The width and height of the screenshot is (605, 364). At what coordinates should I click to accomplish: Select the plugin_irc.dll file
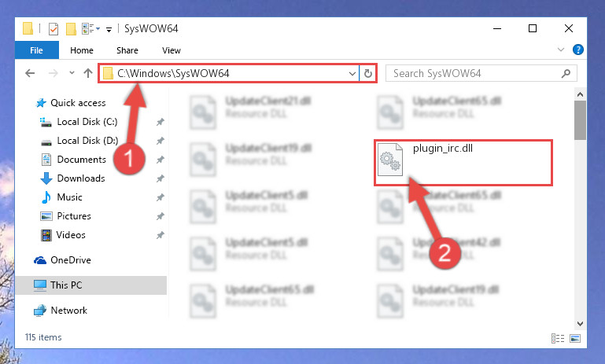(x=463, y=163)
